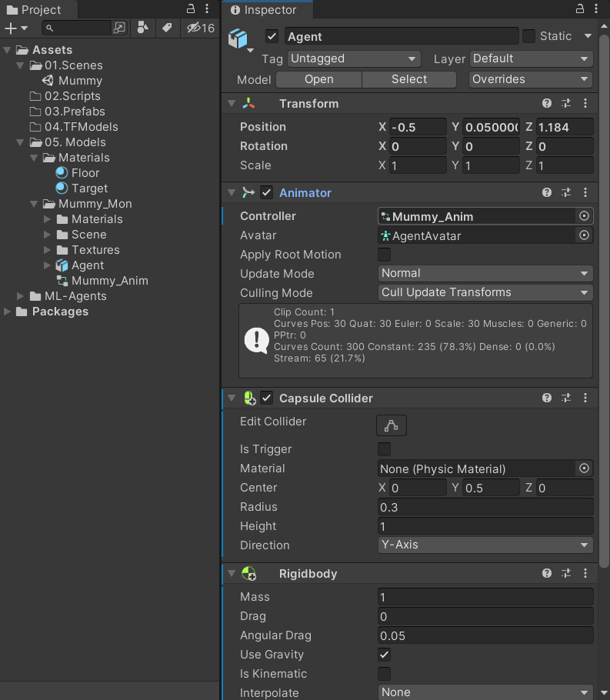Open Transform component help reference

pyautogui.click(x=547, y=104)
